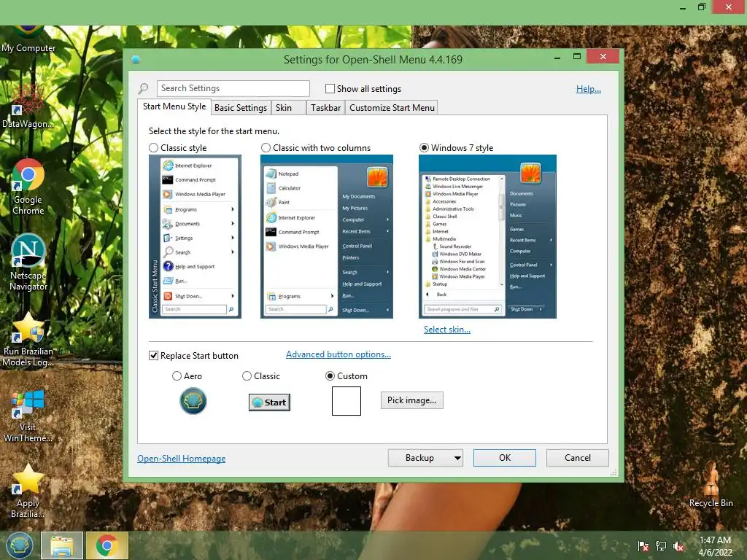This screenshot has width=747, height=560.
Task: Open Run Brazilian Models Log desktop shortcut
Action: (x=28, y=340)
